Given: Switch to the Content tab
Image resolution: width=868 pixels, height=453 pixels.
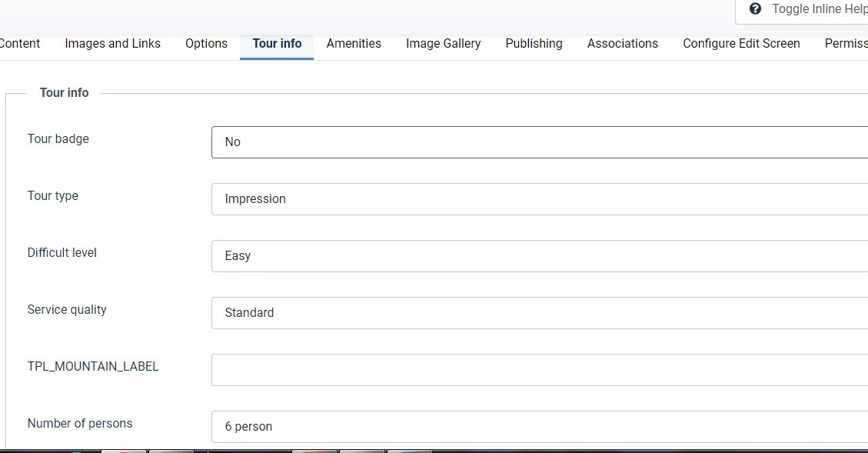Looking at the screenshot, I should pyautogui.click(x=20, y=44).
